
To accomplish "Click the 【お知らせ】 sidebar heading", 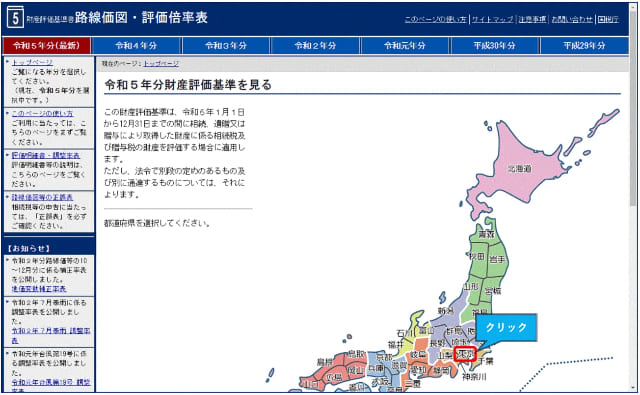I will [x=29, y=248].
